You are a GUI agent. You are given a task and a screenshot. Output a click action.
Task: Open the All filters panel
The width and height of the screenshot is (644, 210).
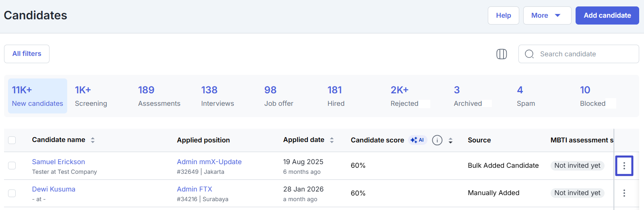pyautogui.click(x=27, y=54)
